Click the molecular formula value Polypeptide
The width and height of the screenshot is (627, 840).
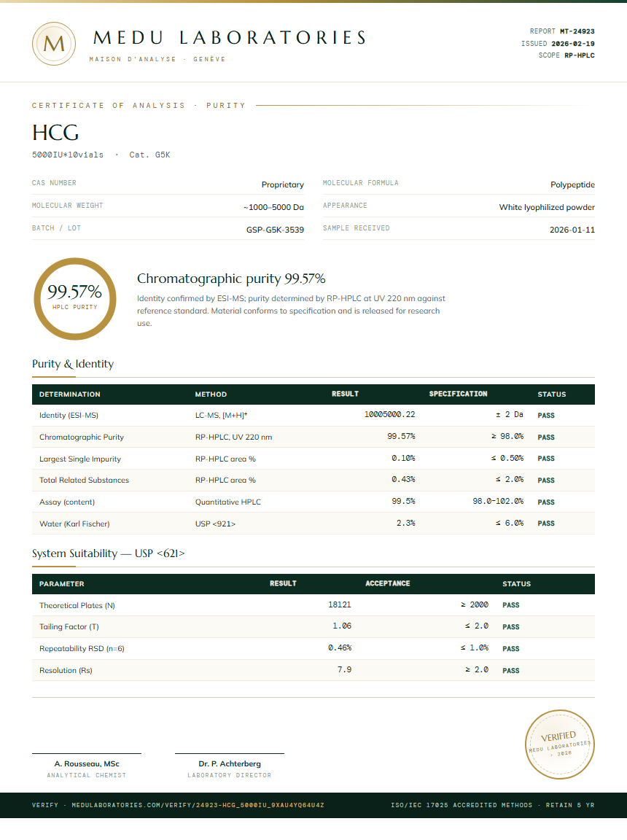click(x=572, y=184)
